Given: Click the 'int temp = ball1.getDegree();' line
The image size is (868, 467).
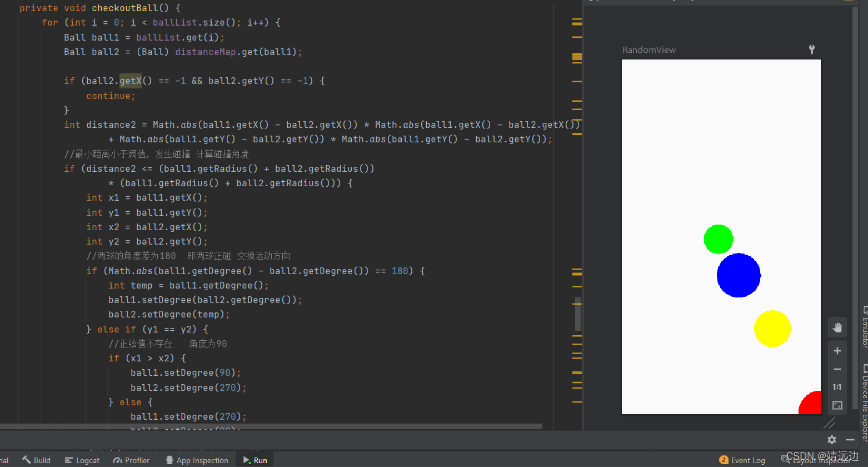Looking at the screenshot, I should click(x=188, y=285).
